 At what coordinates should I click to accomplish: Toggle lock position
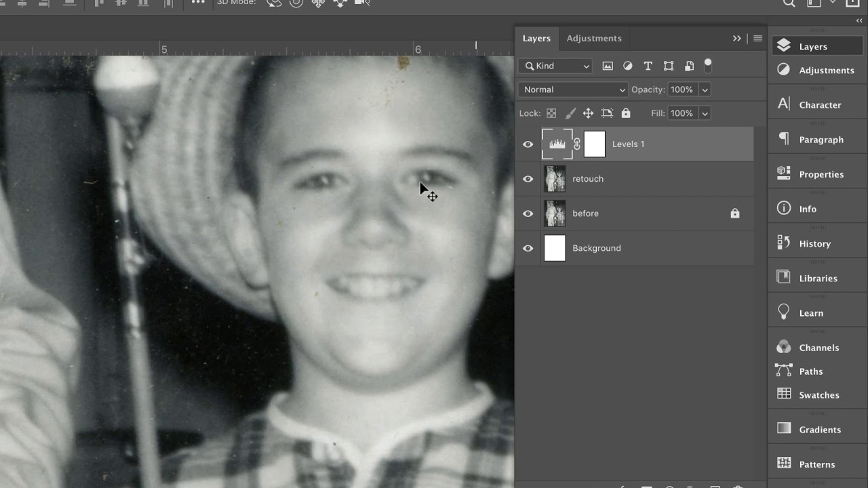[588, 113]
